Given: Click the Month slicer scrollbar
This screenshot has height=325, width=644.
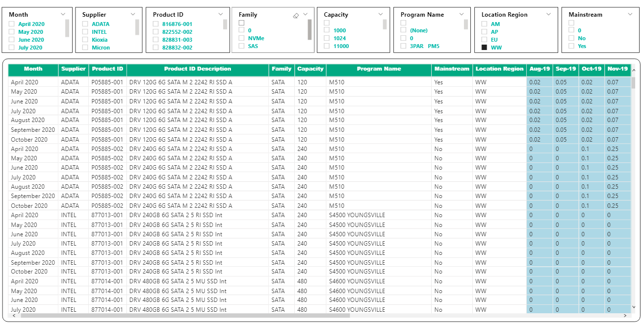Looking at the screenshot, I should (67, 28).
